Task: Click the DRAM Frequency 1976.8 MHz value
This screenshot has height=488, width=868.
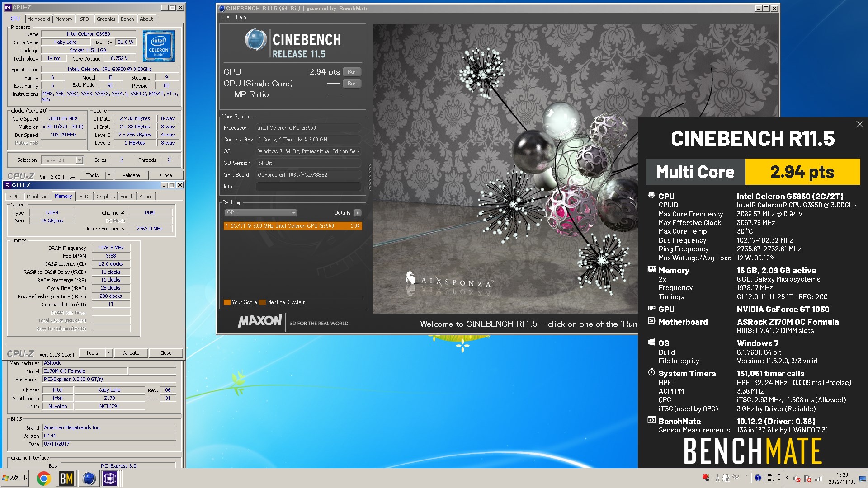Action: click(x=111, y=248)
